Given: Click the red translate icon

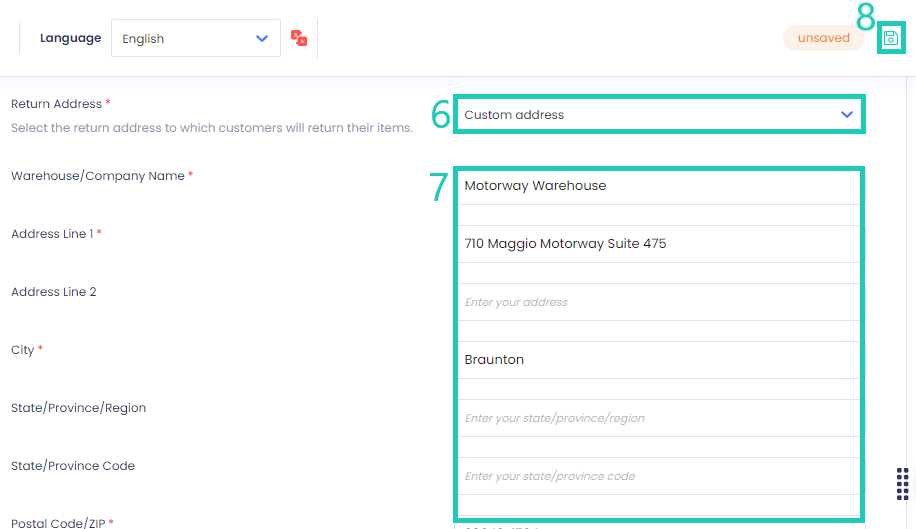Looking at the screenshot, I should pos(299,38).
